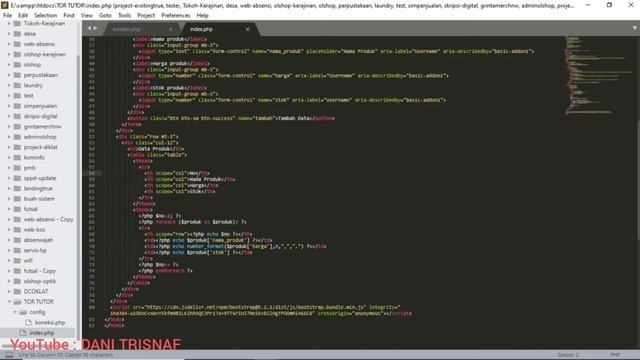Screen dimensions: 640x360
Task: Expand the olshop folder arrow
Action: (x=9, y=64)
